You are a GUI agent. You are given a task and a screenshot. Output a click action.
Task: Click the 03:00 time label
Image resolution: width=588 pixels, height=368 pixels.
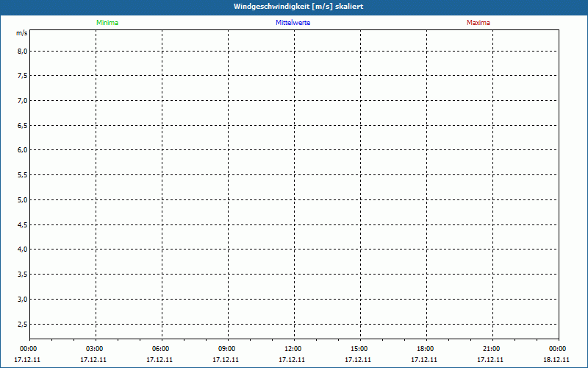95,349
